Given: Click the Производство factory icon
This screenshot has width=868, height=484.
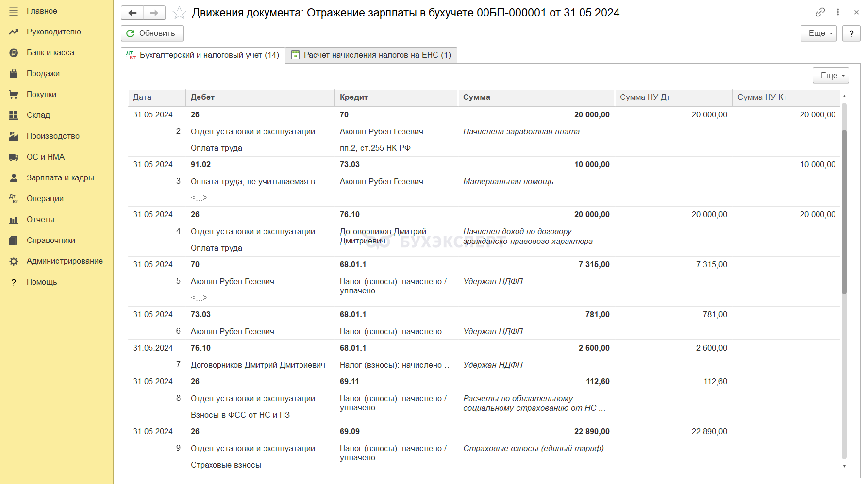Looking at the screenshot, I should pos(14,136).
